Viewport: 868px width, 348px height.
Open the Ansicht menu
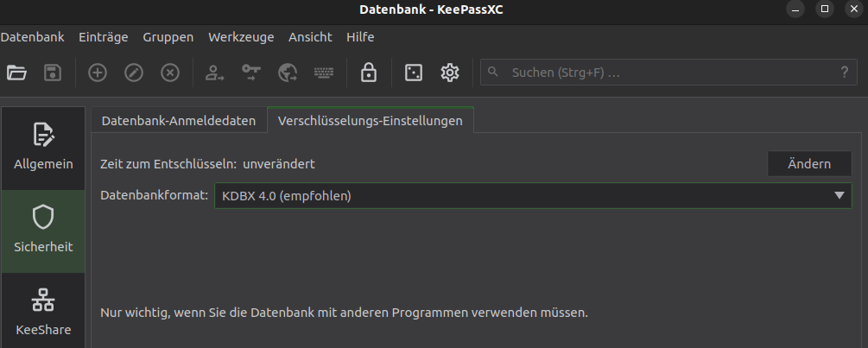(310, 37)
